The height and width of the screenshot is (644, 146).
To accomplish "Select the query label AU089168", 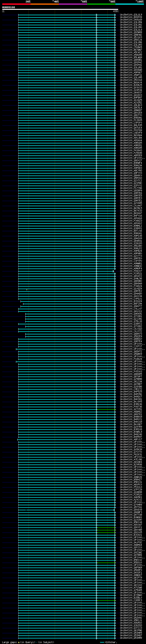I will click(8, 7).
